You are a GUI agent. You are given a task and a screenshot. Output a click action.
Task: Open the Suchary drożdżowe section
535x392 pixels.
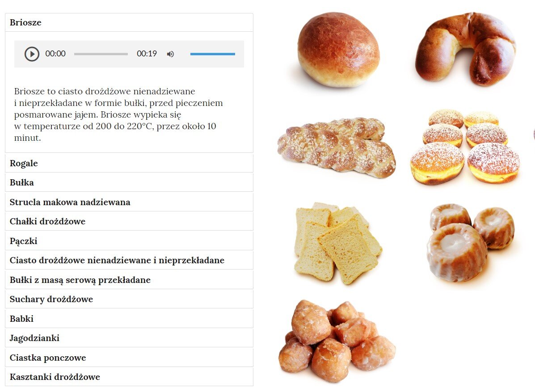pyautogui.click(x=129, y=299)
